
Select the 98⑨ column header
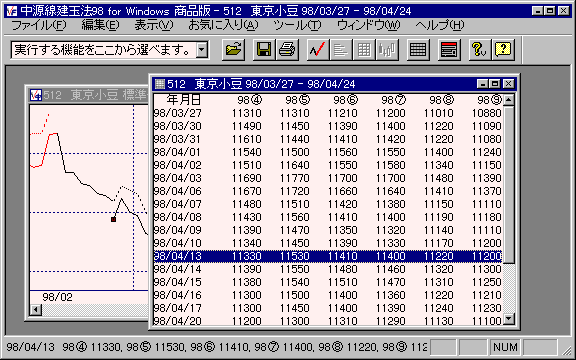490,100
